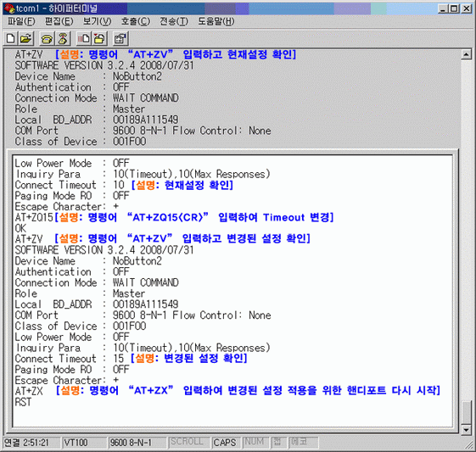Maximize the HyperTerminal window
The image size is (476, 452).
(x=454, y=8)
